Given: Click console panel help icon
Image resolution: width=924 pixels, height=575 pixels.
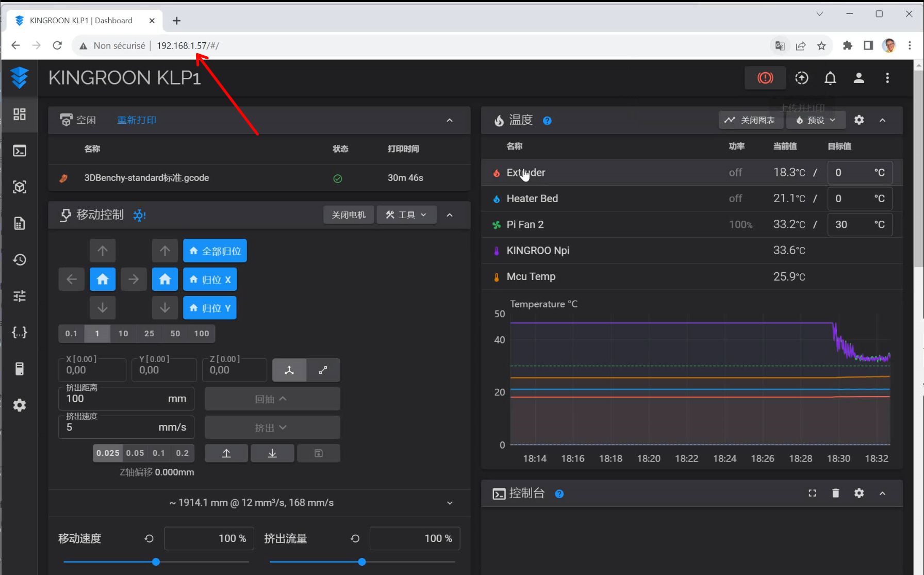Looking at the screenshot, I should [559, 494].
